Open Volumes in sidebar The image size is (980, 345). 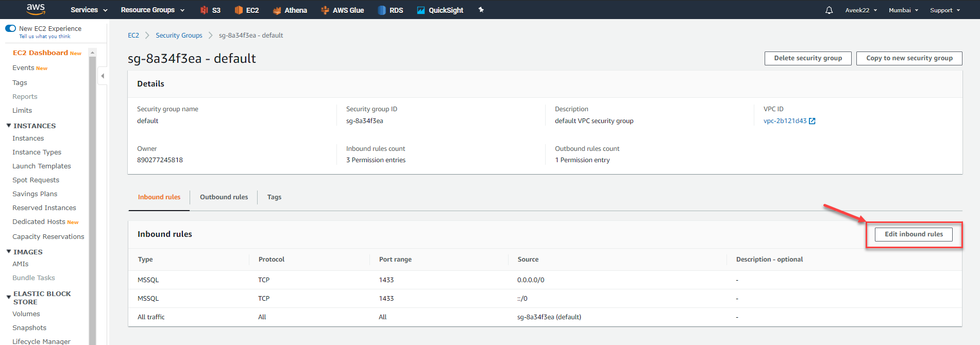[x=26, y=314]
